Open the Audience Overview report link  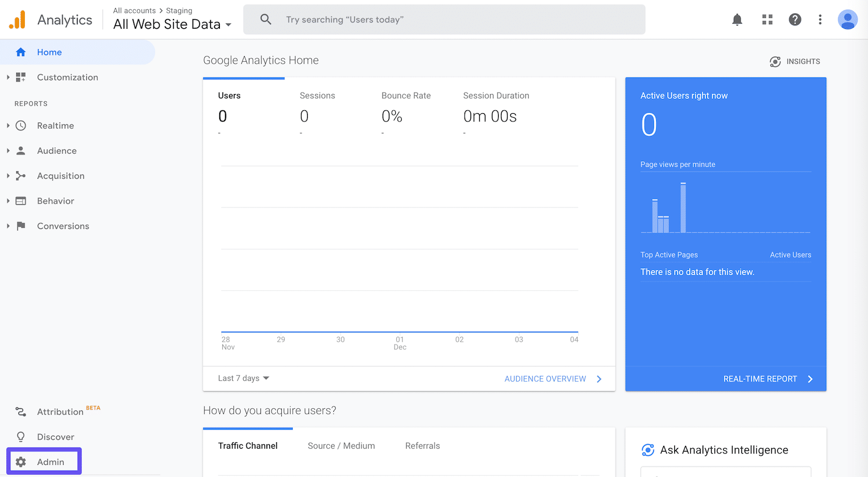click(545, 379)
